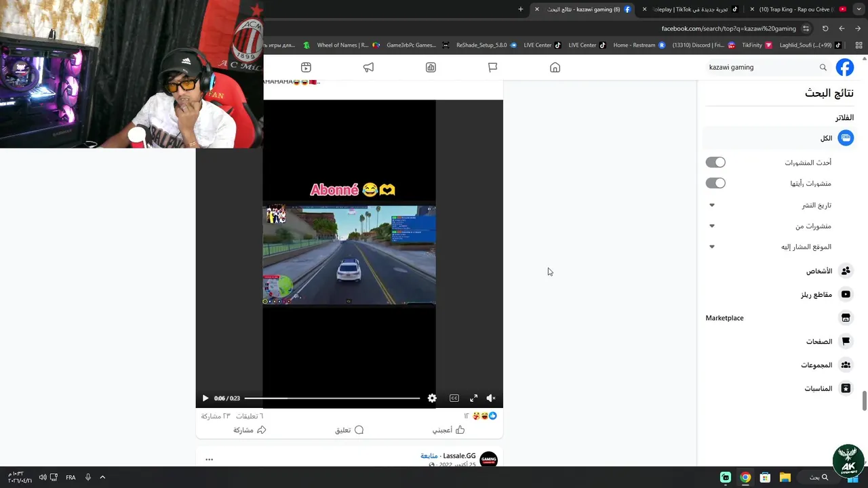
Task: Click the أعجبني Like button
Action: pos(448,430)
